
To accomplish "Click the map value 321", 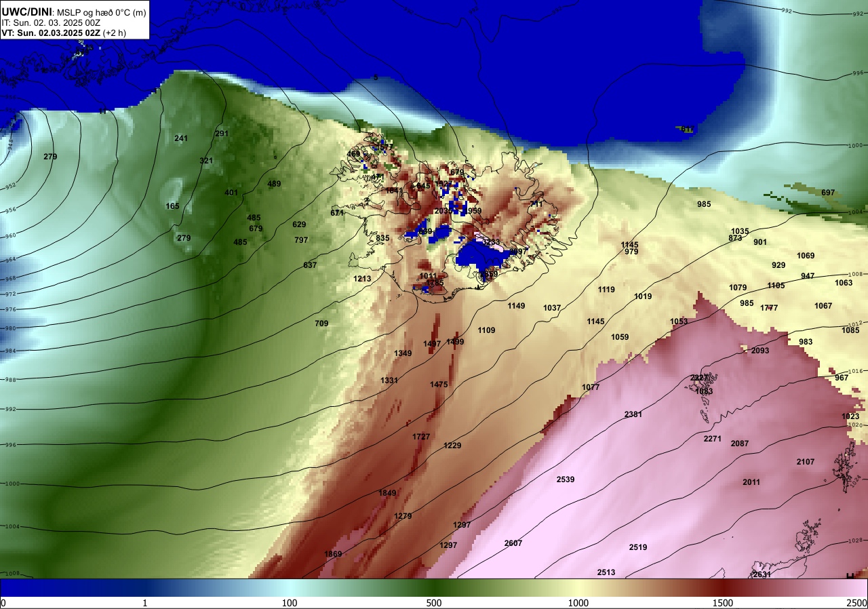I will pyautogui.click(x=206, y=161).
